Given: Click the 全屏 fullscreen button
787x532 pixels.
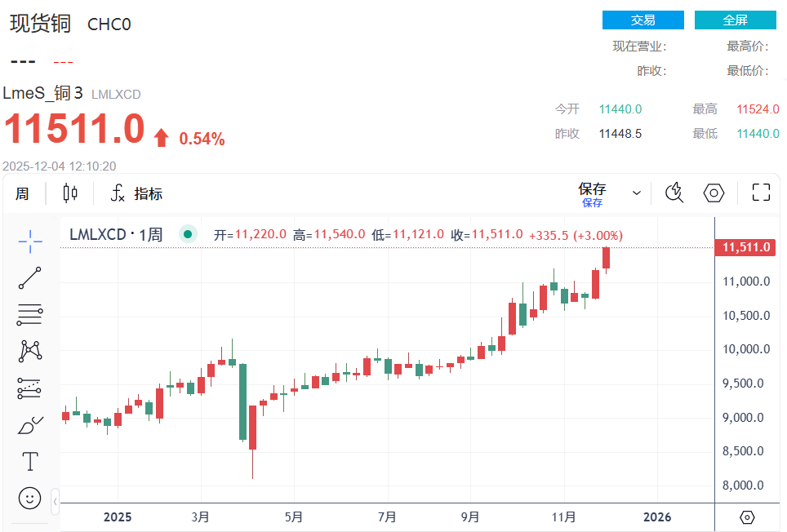Looking at the screenshot, I should [735, 20].
